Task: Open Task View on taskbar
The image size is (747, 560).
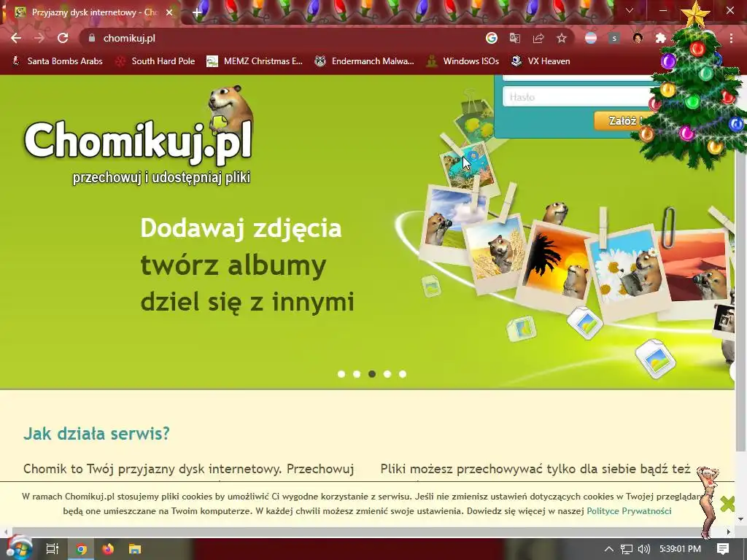Action: pos(52,549)
